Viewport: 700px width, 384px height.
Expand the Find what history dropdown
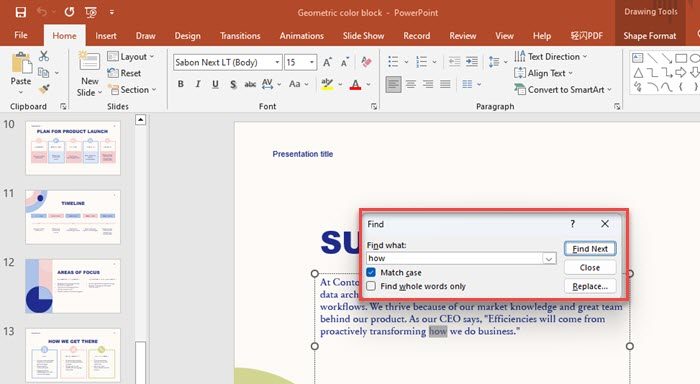(x=549, y=259)
